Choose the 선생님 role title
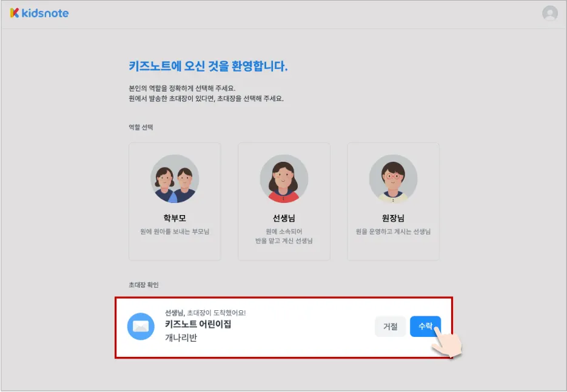567x392 pixels. pos(284,218)
